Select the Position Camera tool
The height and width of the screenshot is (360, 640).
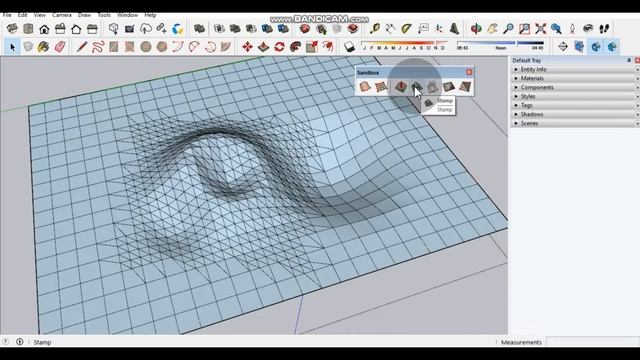(x=572, y=29)
